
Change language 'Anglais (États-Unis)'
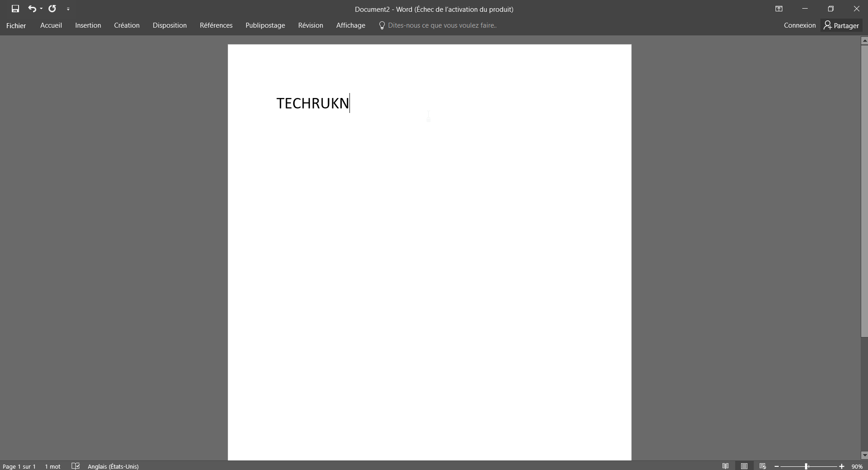pos(113,466)
